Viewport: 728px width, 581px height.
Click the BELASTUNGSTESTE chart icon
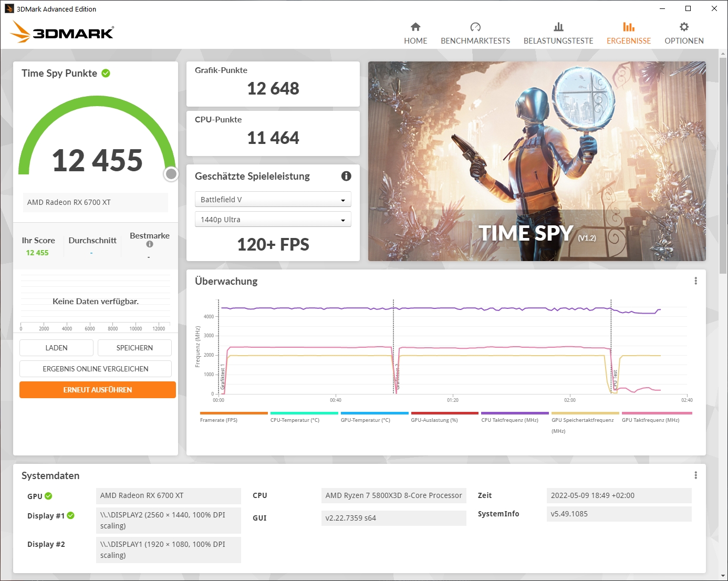[558, 26]
